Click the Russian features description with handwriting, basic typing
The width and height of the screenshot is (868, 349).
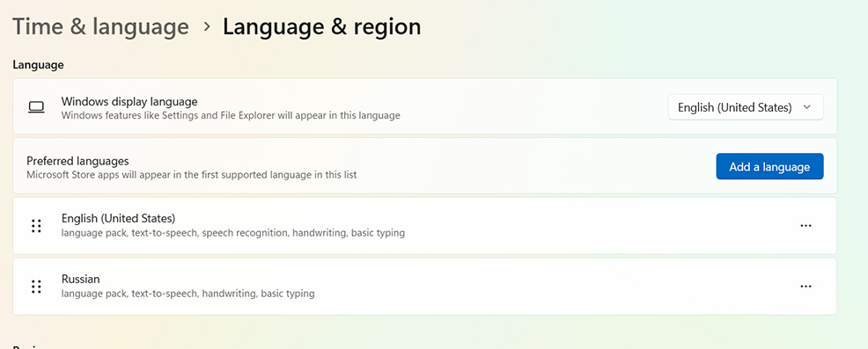coord(188,294)
